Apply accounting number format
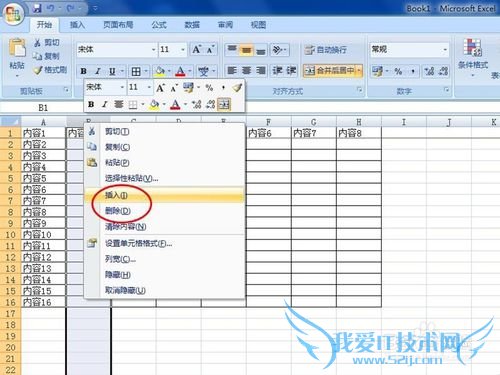The width and height of the screenshot is (500, 375). coord(377,71)
